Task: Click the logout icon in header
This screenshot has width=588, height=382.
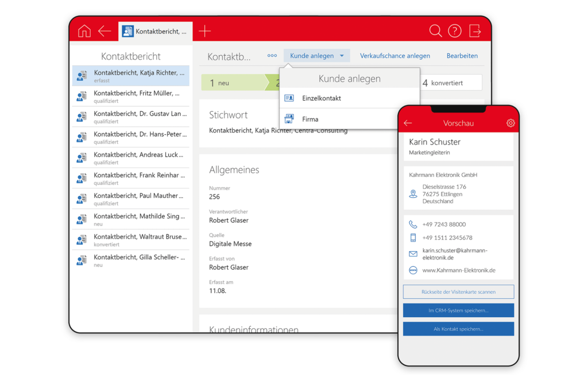Action: click(x=475, y=31)
